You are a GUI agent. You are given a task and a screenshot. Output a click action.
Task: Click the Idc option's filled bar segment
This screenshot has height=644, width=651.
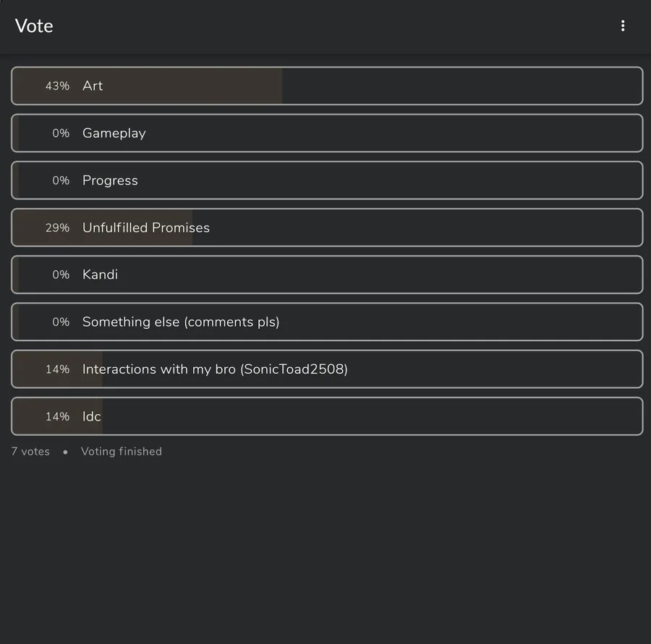pyautogui.click(x=57, y=416)
